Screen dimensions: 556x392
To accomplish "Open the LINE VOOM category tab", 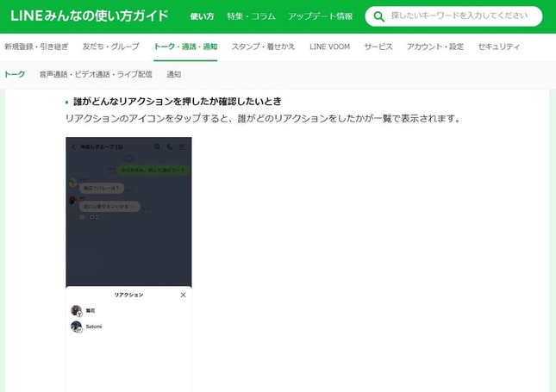I will coord(330,47).
